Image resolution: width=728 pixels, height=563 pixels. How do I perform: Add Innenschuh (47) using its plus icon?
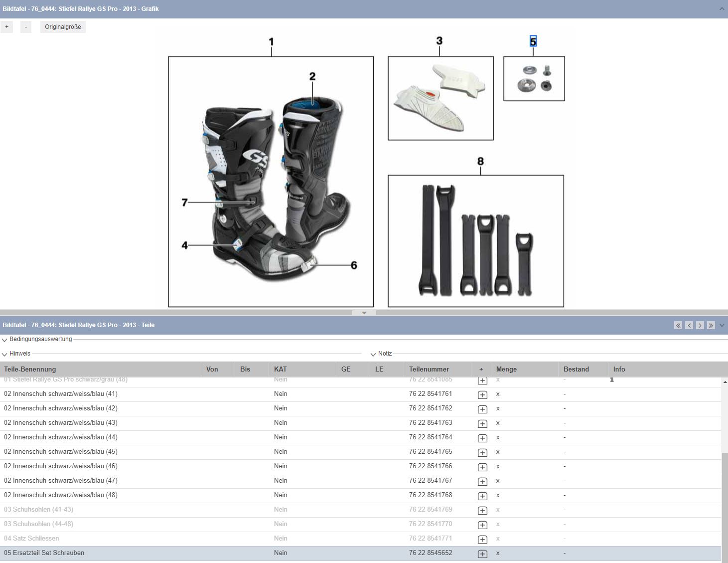[482, 481]
